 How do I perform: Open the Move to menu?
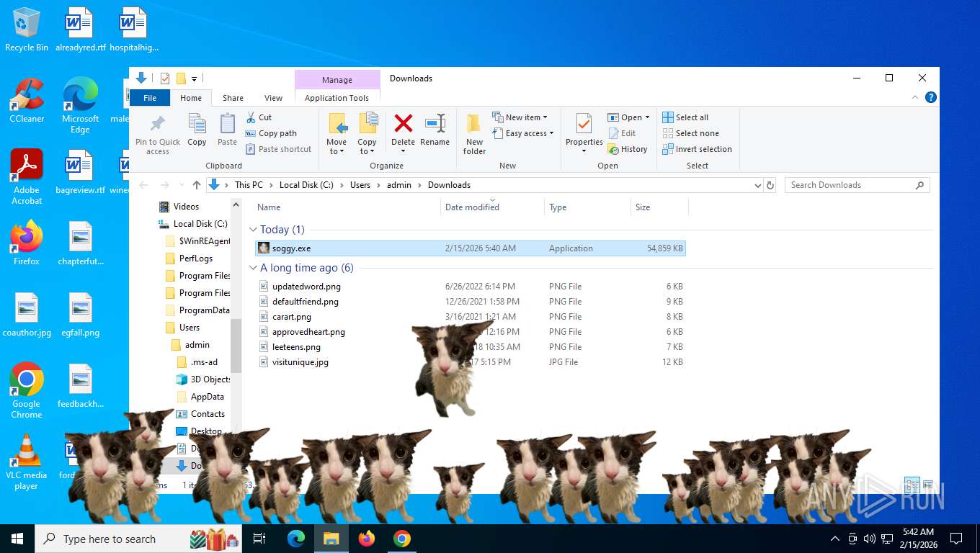[337, 134]
